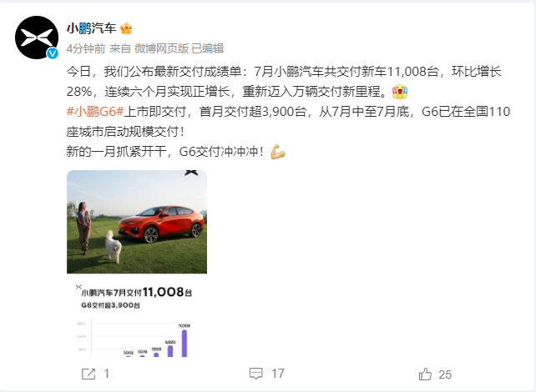The width and height of the screenshot is (536, 392).
Task: Click the repost share icon
Action: (88, 374)
